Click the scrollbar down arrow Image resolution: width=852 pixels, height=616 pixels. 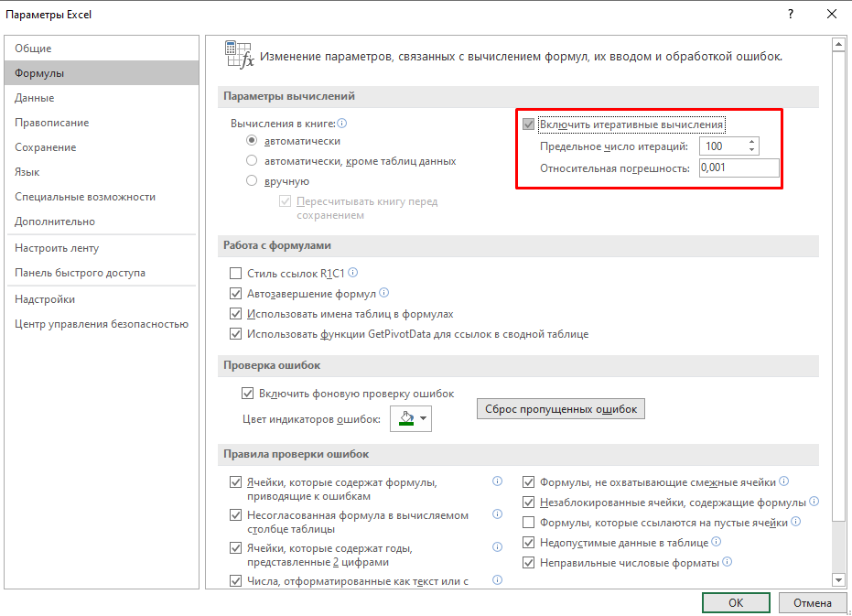pos(838,580)
